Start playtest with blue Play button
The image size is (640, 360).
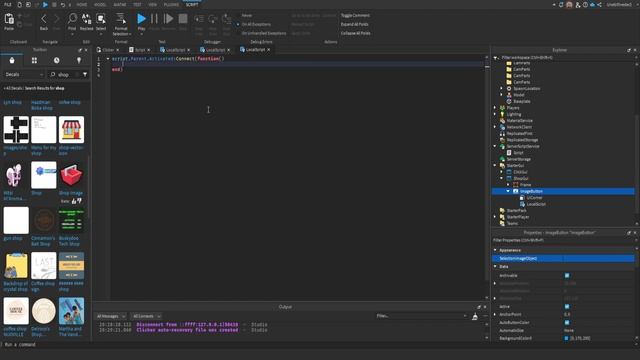tap(141, 19)
